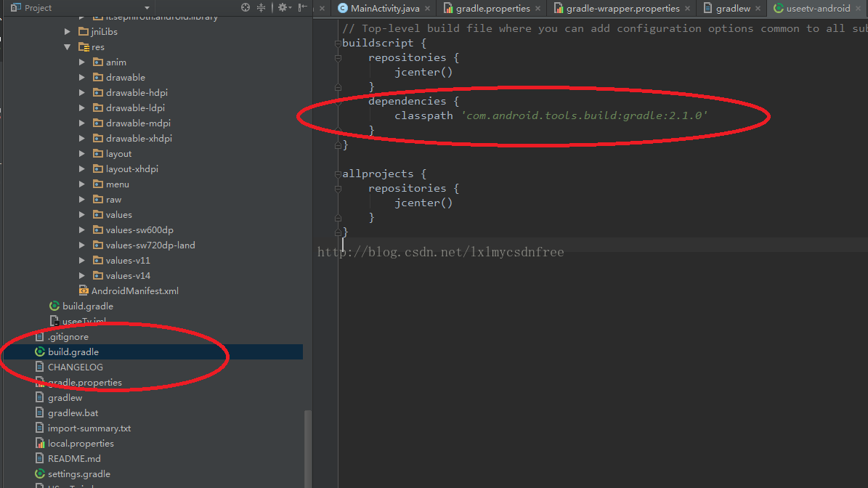Click the Hide Project panel icon
This screenshot has height=488, width=868.
click(x=302, y=7)
